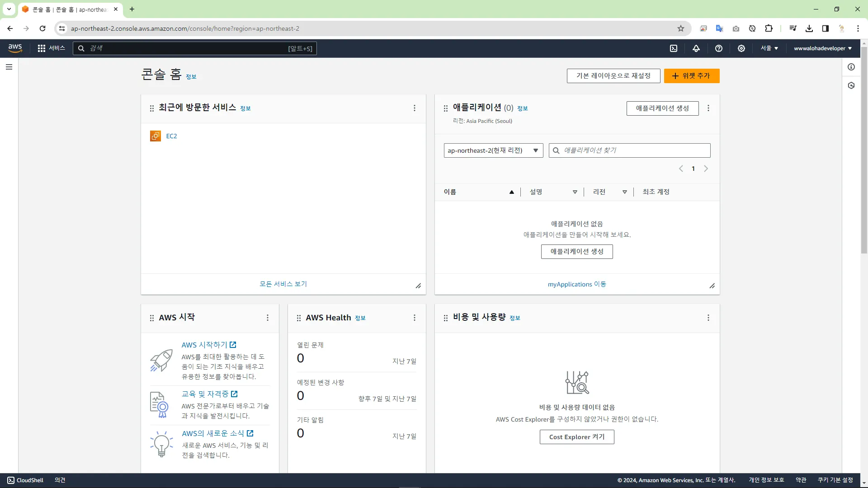
Task: Open Recently Visited widget options menu
Action: (x=415, y=108)
